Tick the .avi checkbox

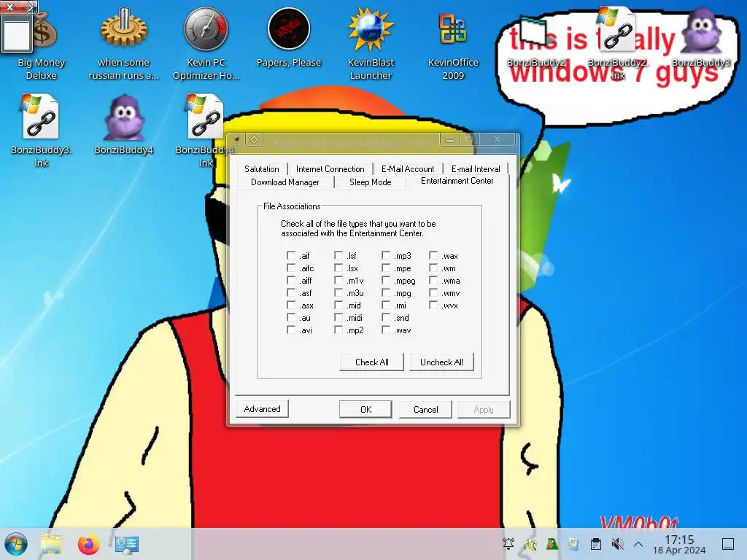tap(290, 330)
